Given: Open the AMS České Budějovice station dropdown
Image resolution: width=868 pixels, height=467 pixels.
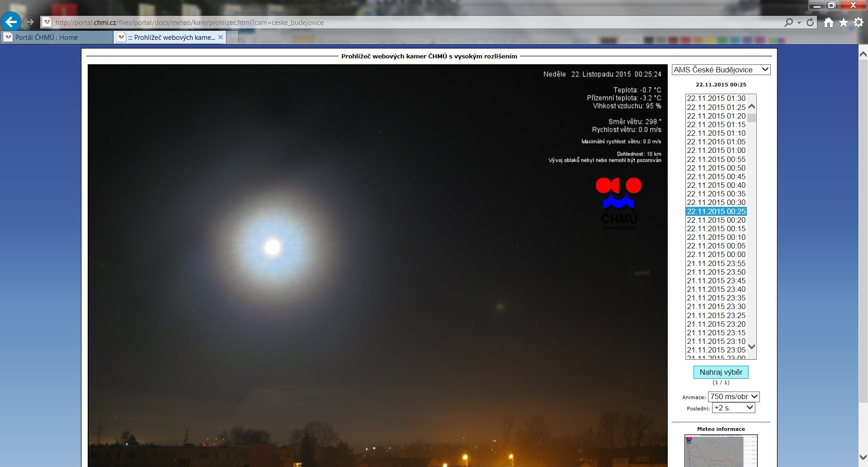Looking at the screenshot, I should tap(721, 70).
